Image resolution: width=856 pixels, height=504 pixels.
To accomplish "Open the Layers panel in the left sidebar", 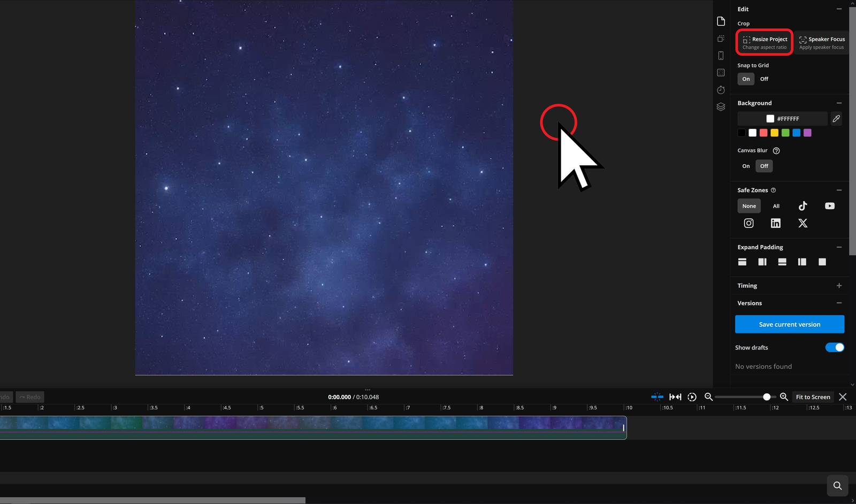I will click(x=721, y=106).
